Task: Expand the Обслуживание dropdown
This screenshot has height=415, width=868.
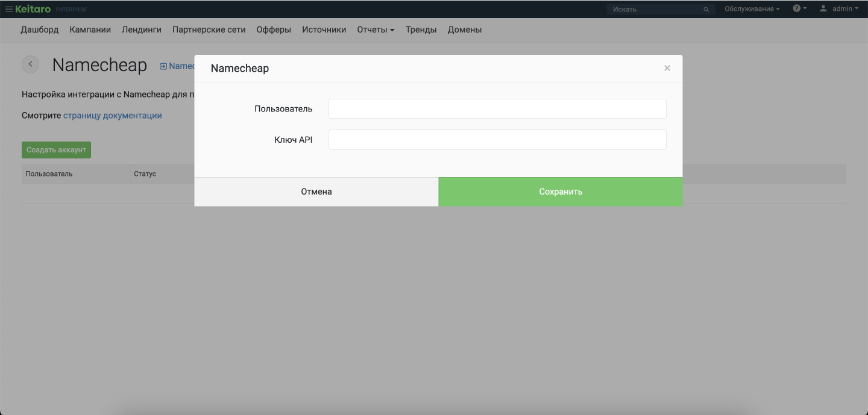Action: [752, 9]
